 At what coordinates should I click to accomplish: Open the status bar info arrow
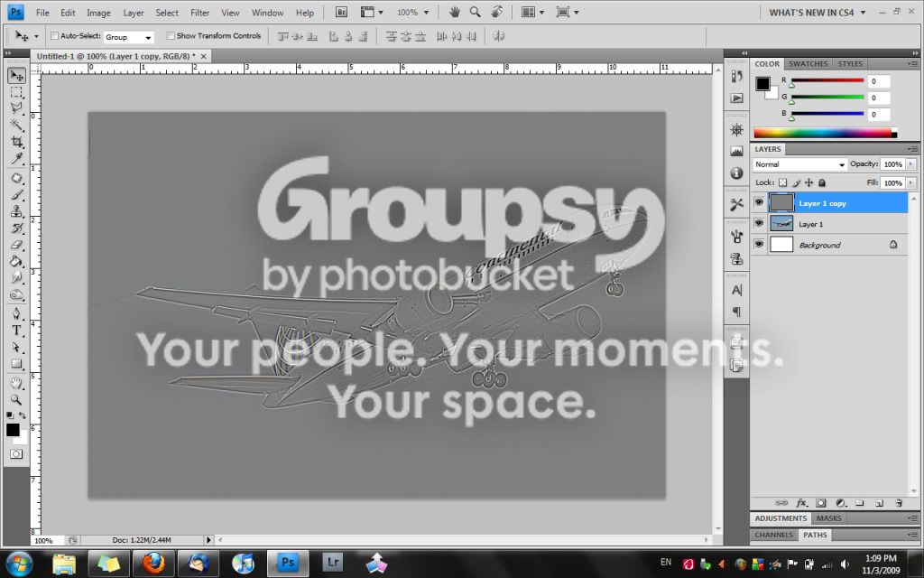pos(208,540)
